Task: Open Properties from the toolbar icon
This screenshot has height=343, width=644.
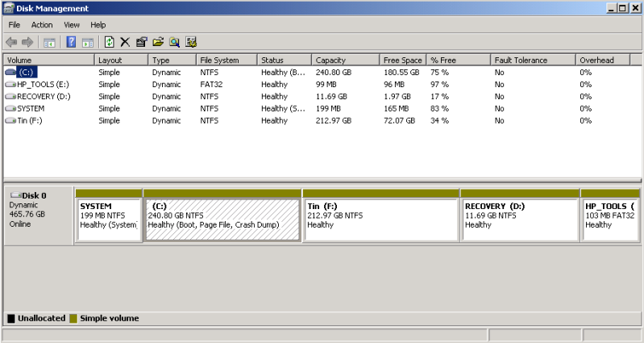Action: click(x=141, y=42)
